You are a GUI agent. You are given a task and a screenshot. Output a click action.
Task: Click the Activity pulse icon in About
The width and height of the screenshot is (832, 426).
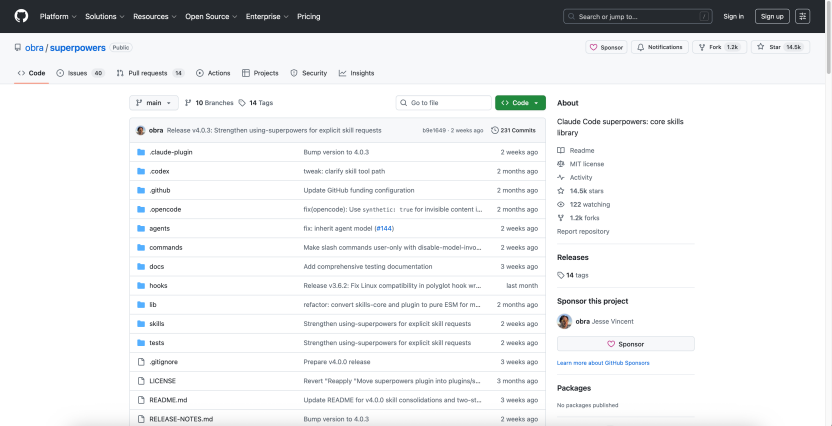tap(561, 177)
